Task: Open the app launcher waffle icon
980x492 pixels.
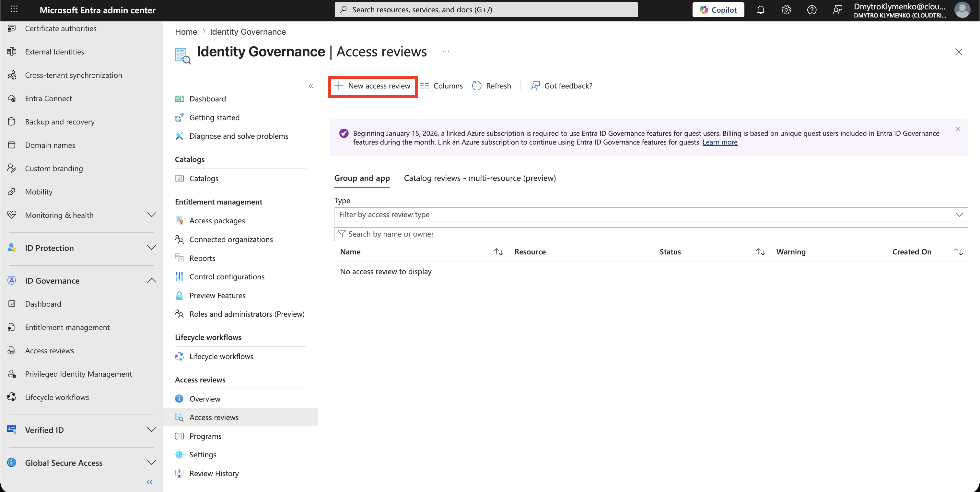Action: (14, 9)
